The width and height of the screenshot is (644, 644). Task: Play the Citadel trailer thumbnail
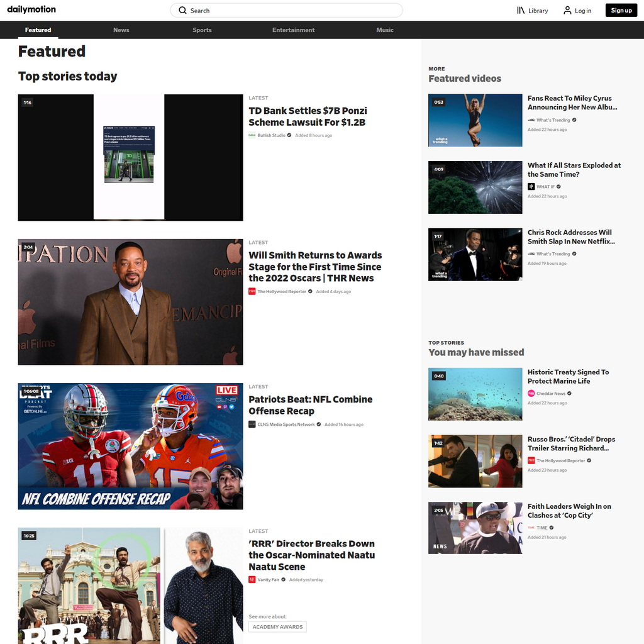(x=475, y=461)
